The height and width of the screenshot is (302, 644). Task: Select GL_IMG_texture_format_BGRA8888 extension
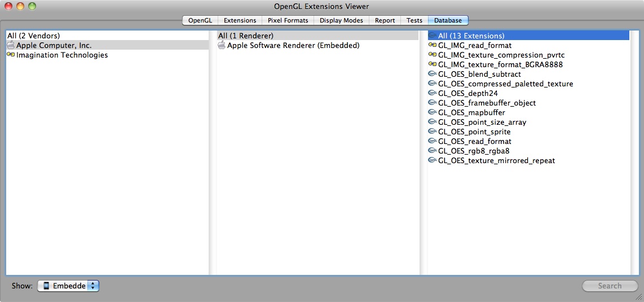[528, 64]
